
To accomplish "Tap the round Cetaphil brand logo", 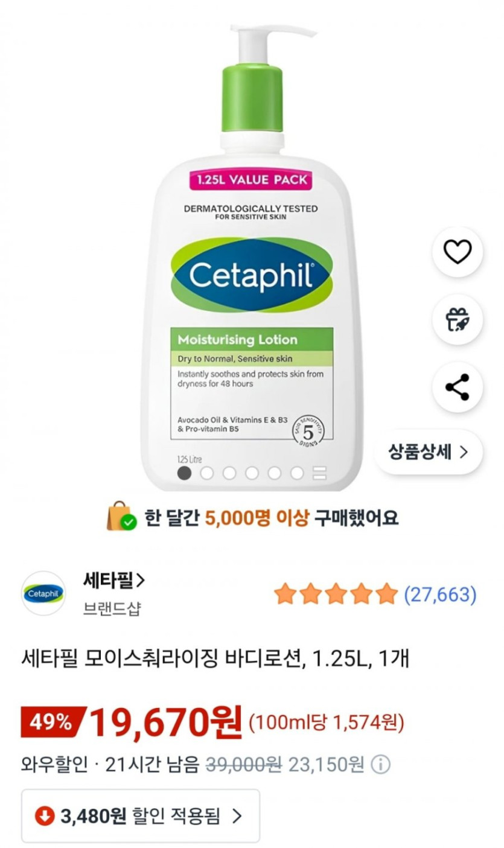I will click(x=43, y=593).
